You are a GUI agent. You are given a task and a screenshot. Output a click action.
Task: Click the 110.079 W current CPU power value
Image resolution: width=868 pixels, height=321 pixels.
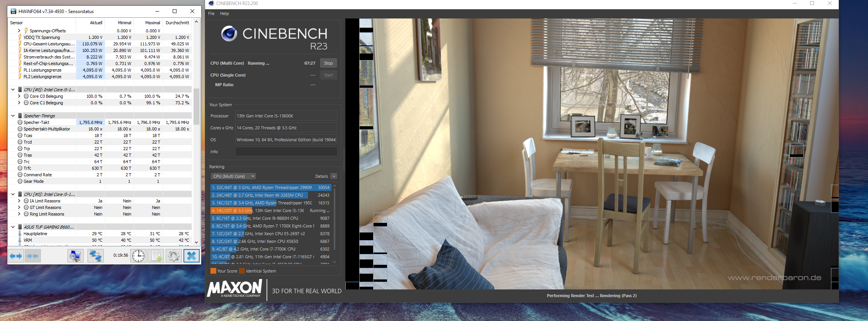(x=90, y=44)
